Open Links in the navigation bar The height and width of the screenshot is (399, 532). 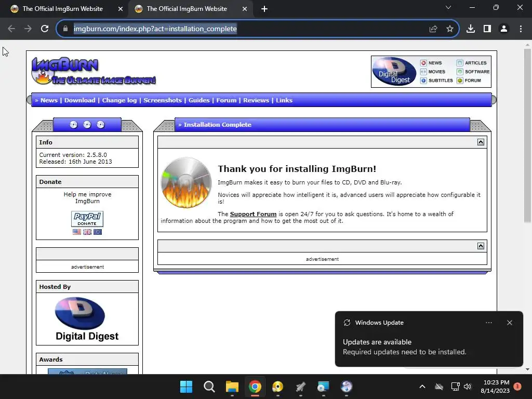click(x=284, y=100)
